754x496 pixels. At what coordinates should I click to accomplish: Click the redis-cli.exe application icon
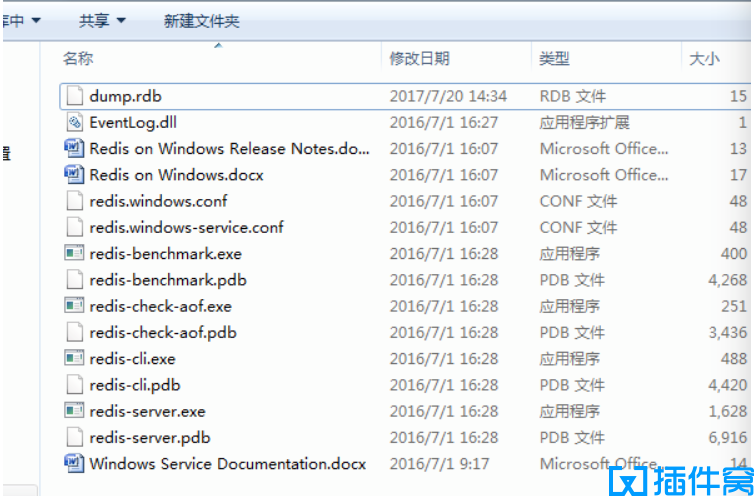(x=74, y=358)
